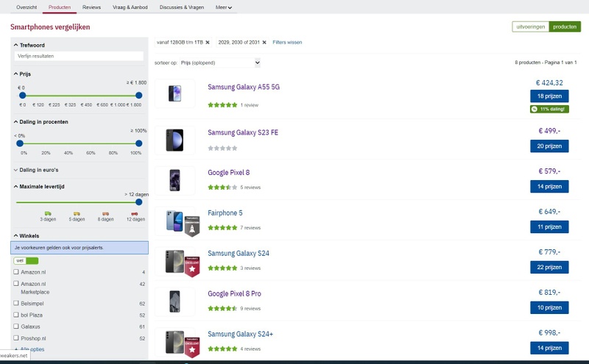Click the 11% daling price drop badge

click(x=549, y=109)
